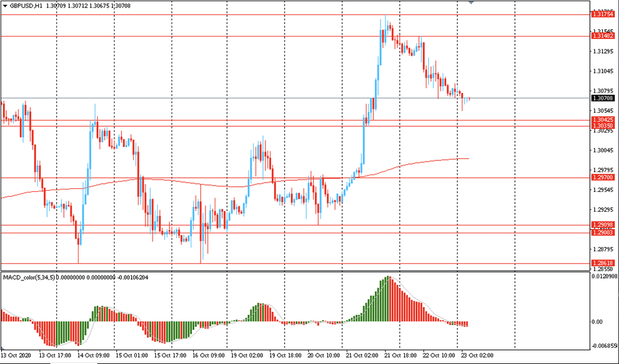Click the gray chart shift triangle marker at top
This screenshot has width=619, height=364.
[x=472, y=2]
